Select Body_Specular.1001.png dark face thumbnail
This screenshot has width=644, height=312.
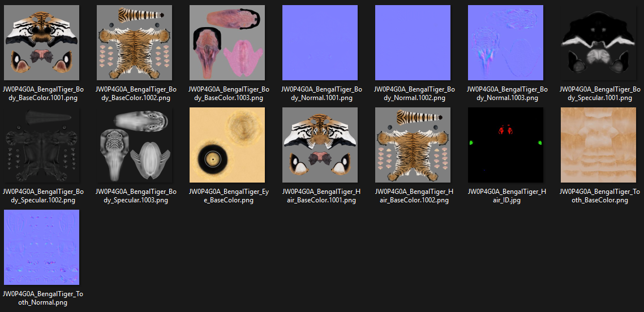click(598, 42)
